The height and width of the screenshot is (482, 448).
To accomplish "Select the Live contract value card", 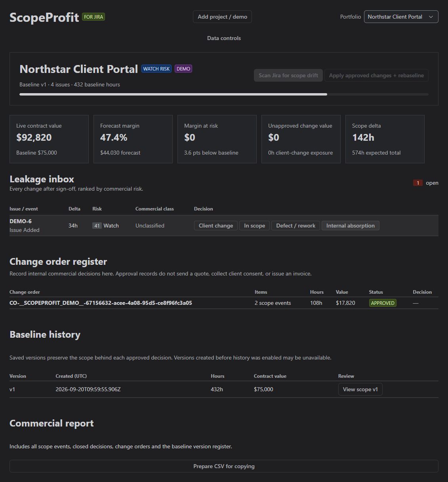I will pyautogui.click(x=49, y=139).
